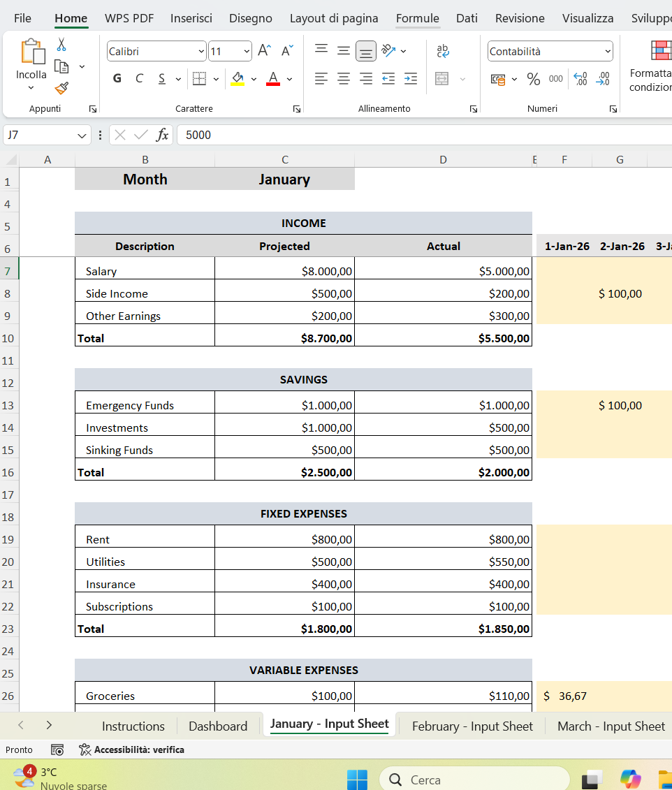Open the font color dropdown arrow
This screenshot has width=672, height=790.
point(288,79)
